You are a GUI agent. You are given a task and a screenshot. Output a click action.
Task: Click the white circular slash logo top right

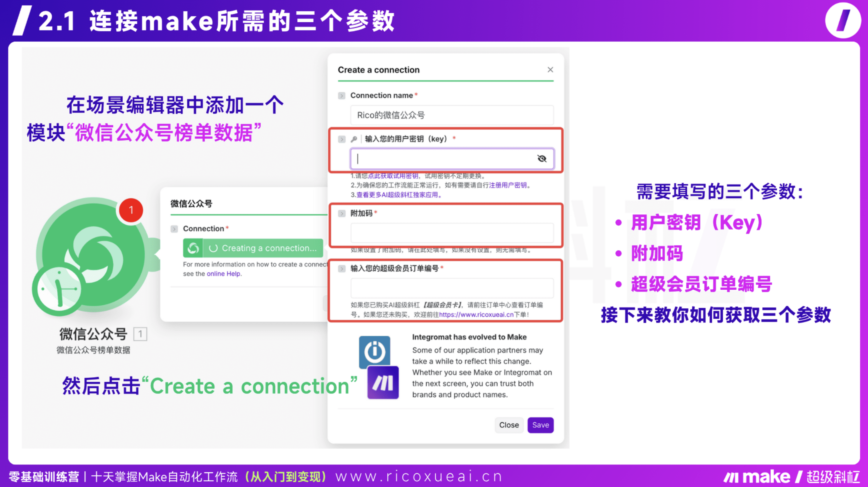point(843,21)
